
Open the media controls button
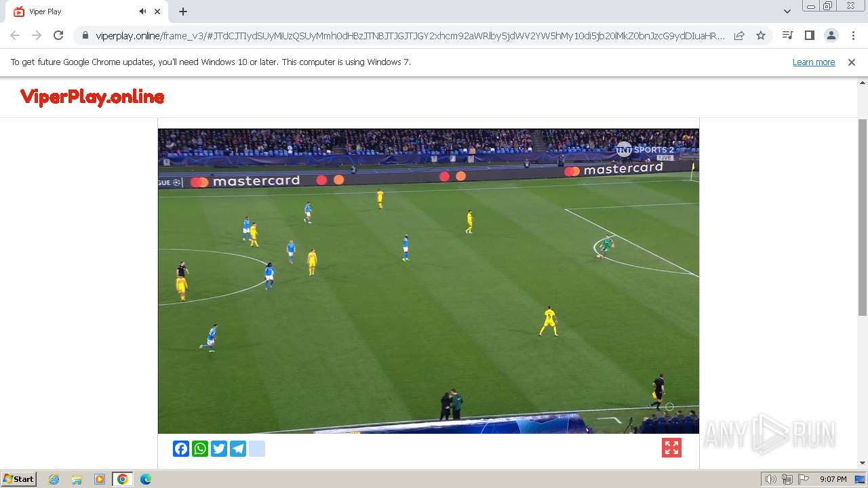tap(787, 35)
